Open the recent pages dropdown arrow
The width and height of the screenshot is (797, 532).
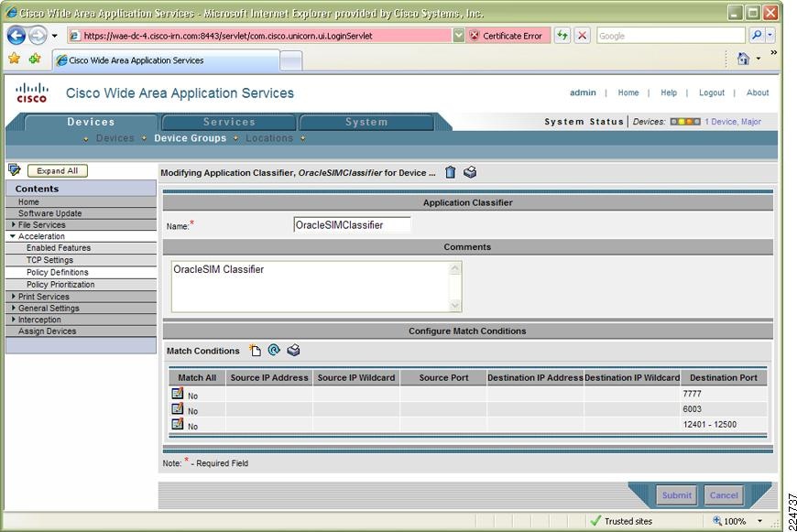(x=54, y=36)
